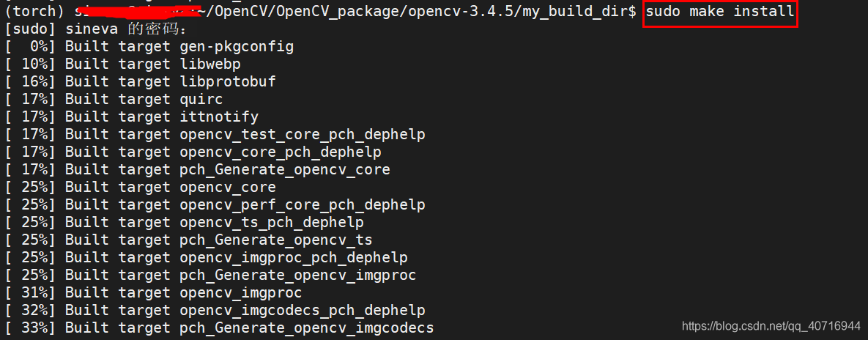Click 'pch_Generate_opencv_ts' text
The image size is (868, 340).
pyautogui.click(x=276, y=240)
